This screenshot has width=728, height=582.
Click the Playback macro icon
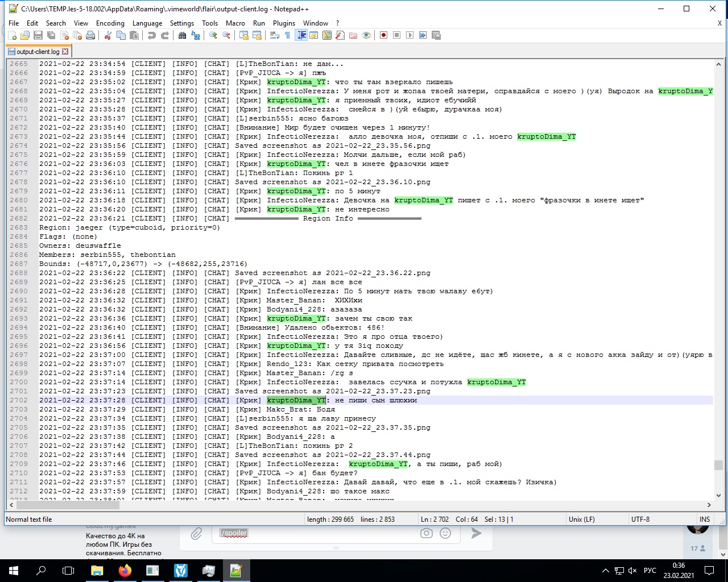[x=410, y=35]
